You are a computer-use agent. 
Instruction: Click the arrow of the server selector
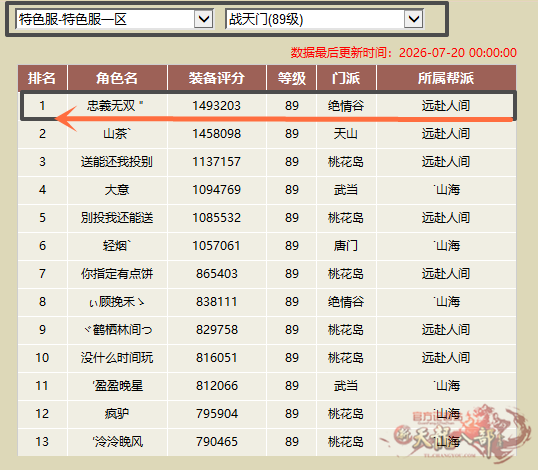(204, 19)
